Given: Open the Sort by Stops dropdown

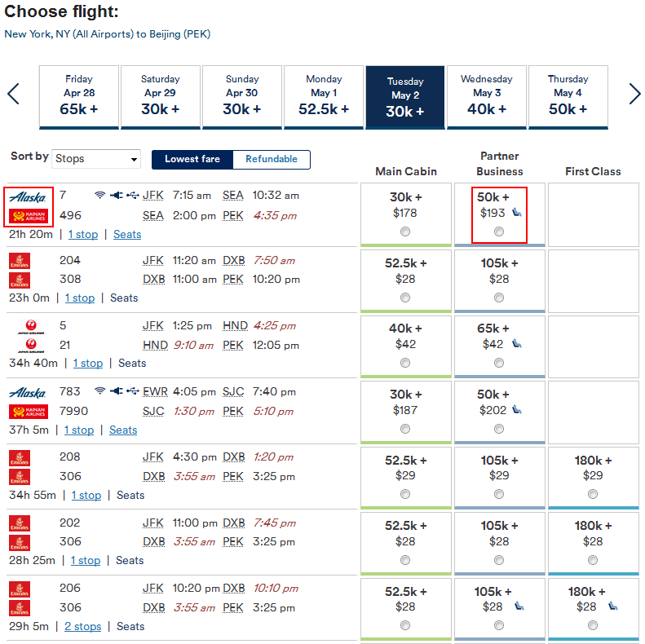Looking at the screenshot, I should click(96, 159).
